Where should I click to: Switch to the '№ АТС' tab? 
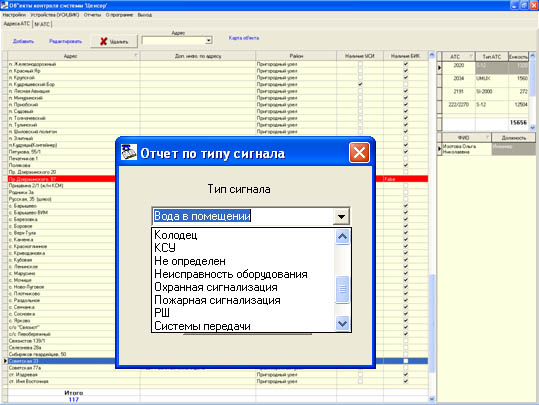[x=42, y=24]
